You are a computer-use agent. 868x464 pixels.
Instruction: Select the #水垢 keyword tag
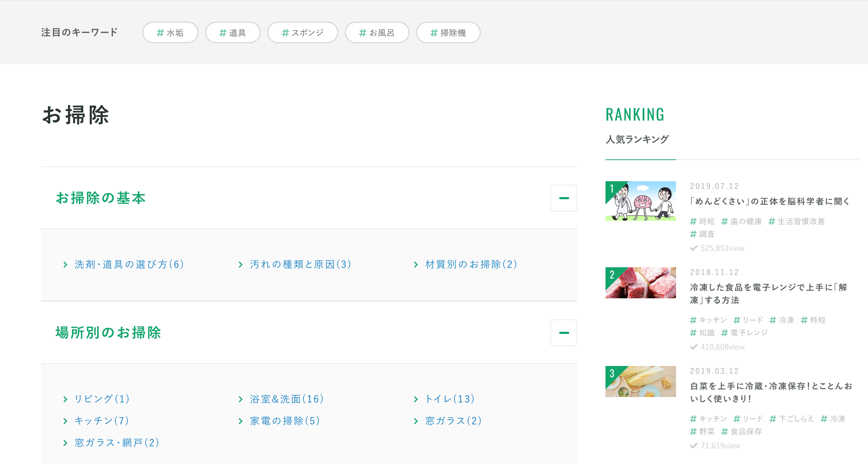coord(170,32)
